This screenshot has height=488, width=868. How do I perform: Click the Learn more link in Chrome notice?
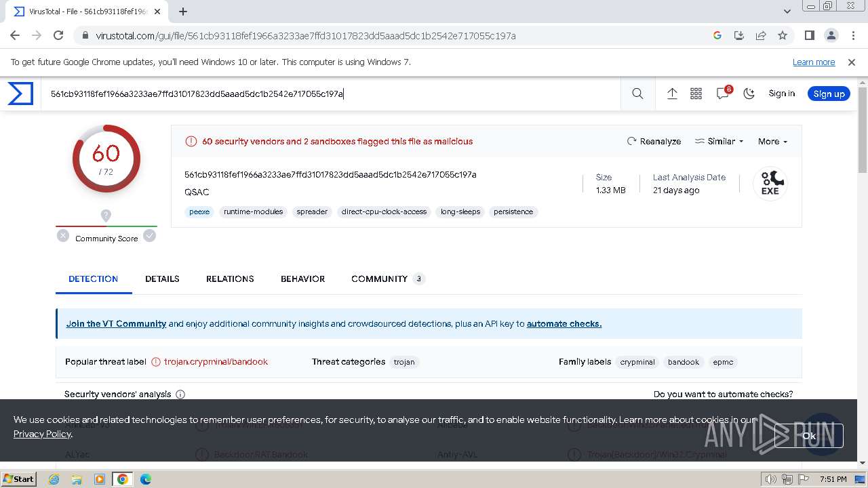point(814,62)
